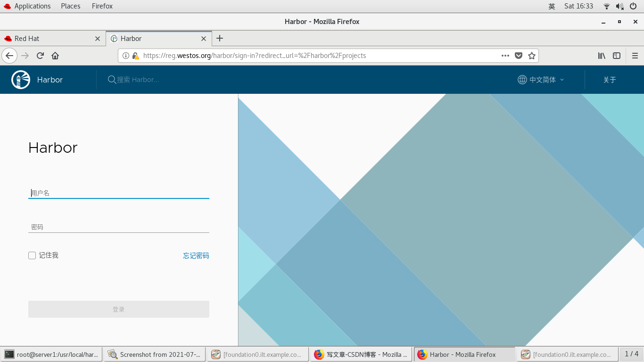Click the volume speaker icon
The width and height of the screenshot is (644, 362).
pyautogui.click(x=620, y=6)
